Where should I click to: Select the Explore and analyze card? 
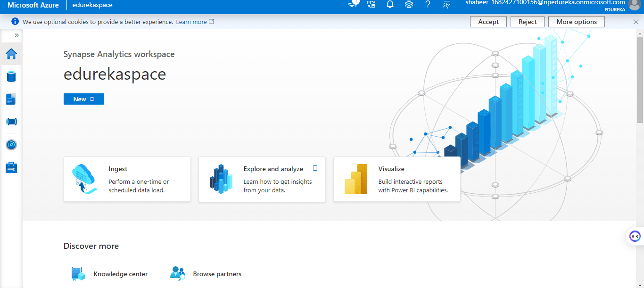pos(262,179)
